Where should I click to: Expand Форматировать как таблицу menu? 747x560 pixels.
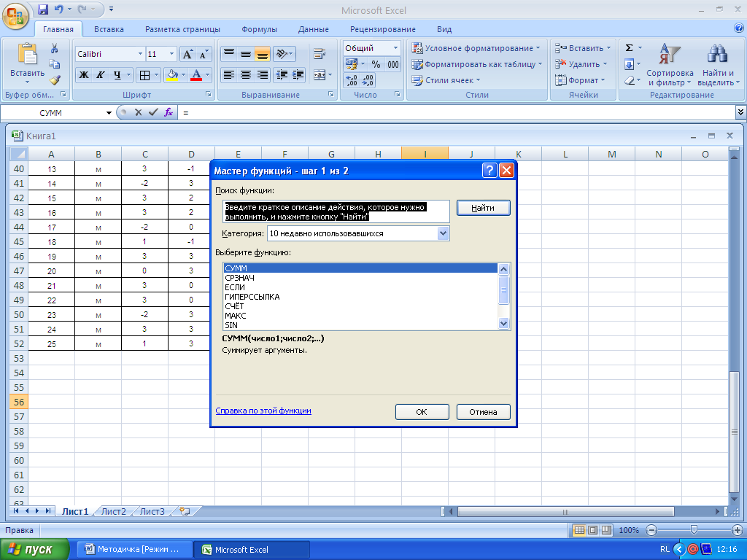coord(540,64)
